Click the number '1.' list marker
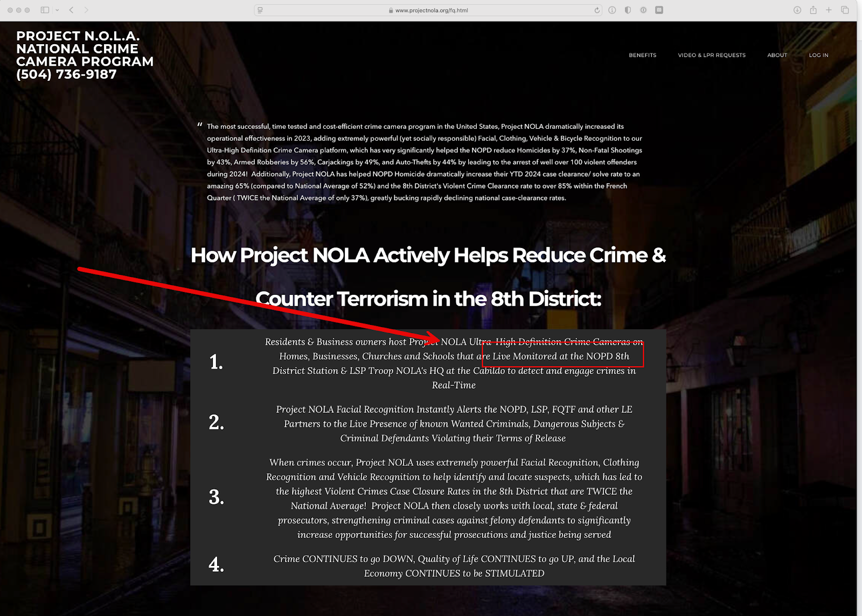 (x=216, y=362)
